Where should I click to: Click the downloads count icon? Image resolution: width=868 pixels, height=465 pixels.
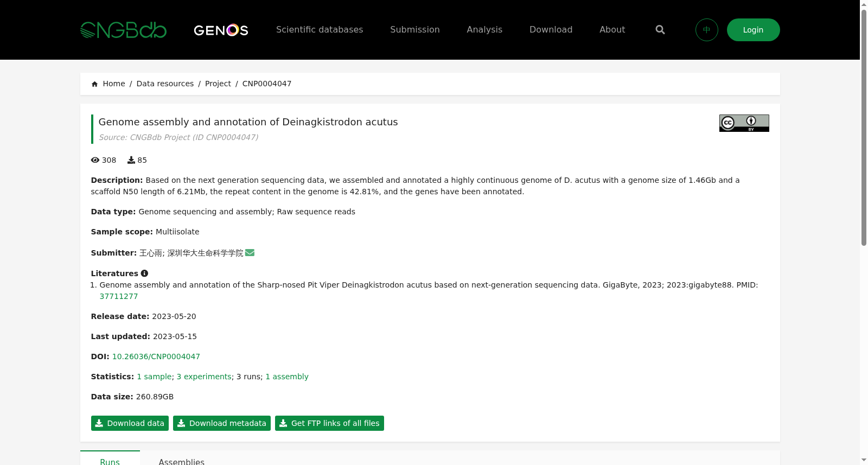point(131,160)
